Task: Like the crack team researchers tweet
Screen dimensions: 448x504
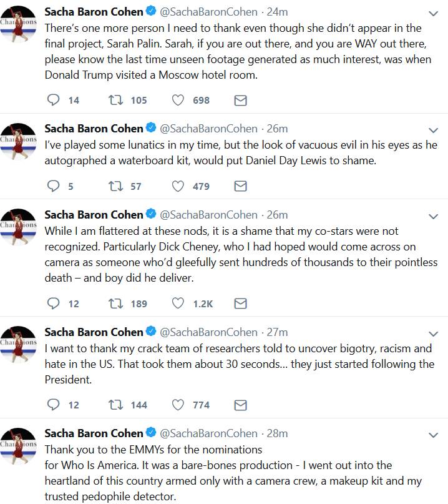Action: coord(178,405)
